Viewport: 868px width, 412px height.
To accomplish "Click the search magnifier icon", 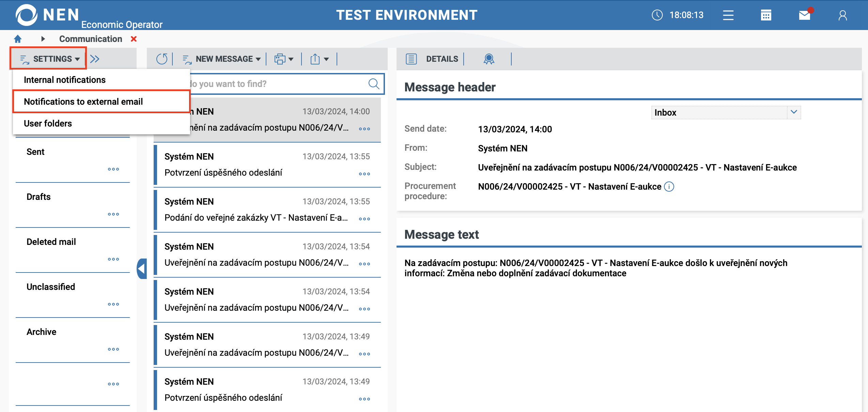I will click(x=373, y=84).
